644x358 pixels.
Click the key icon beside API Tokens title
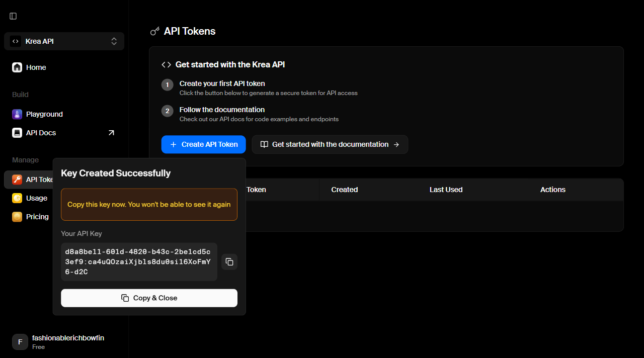tap(155, 31)
